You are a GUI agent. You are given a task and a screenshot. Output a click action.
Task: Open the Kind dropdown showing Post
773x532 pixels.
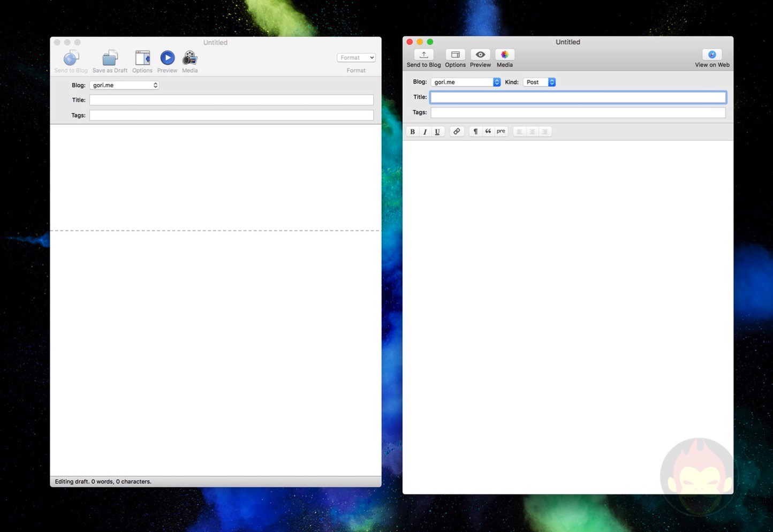(539, 82)
